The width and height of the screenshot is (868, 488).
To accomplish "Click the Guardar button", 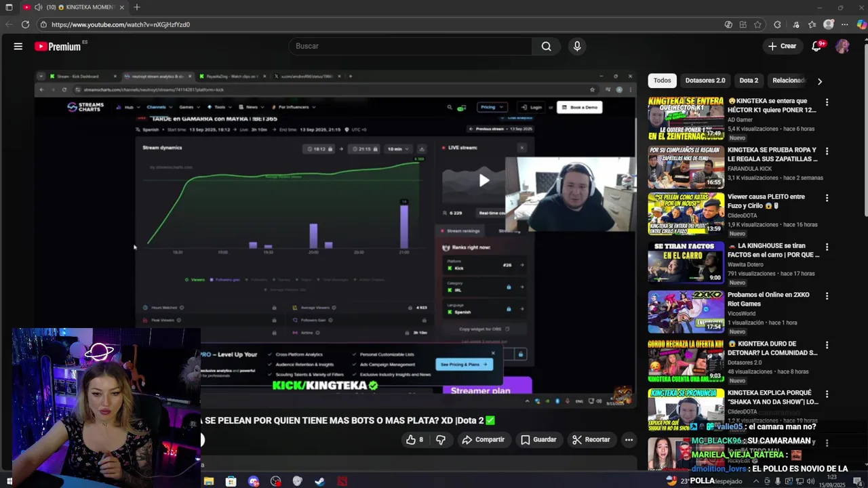I will click(x=538, y=440).
